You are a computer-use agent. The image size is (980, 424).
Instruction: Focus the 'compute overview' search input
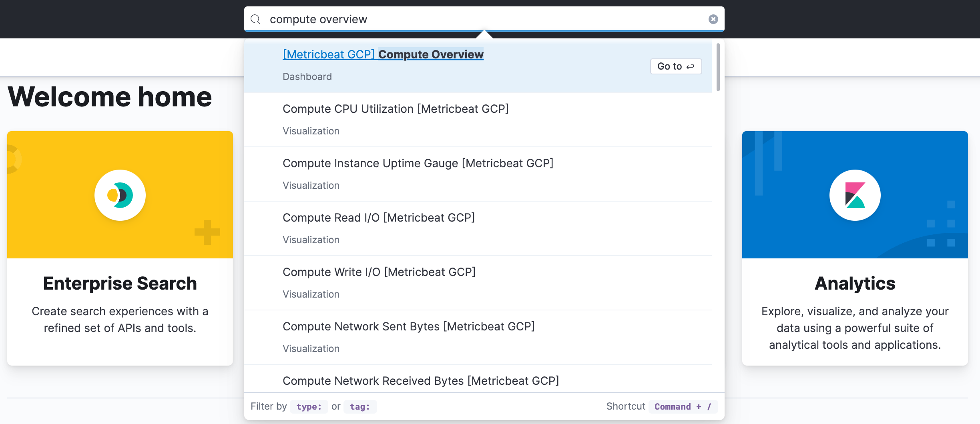tap(484, 19)
